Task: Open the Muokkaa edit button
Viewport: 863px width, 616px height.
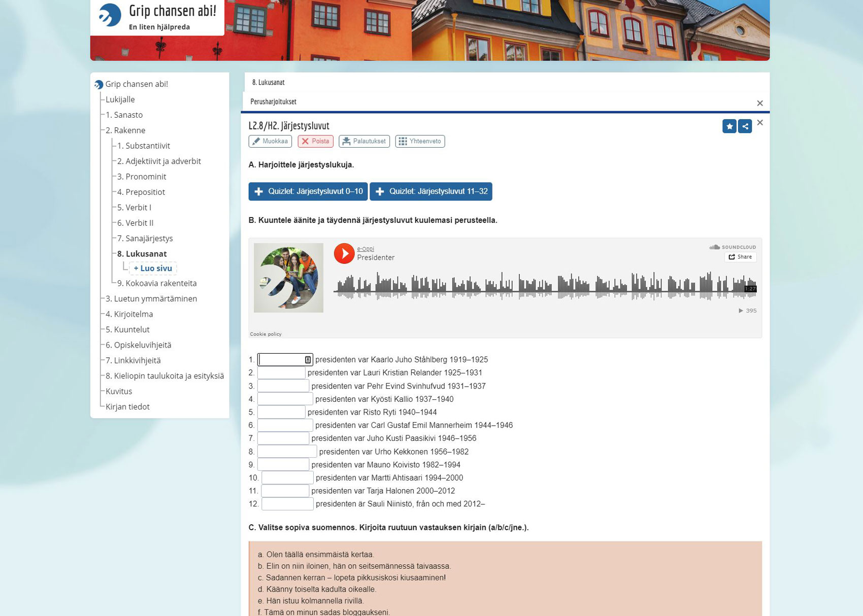Action: click(x=270, y=141)
